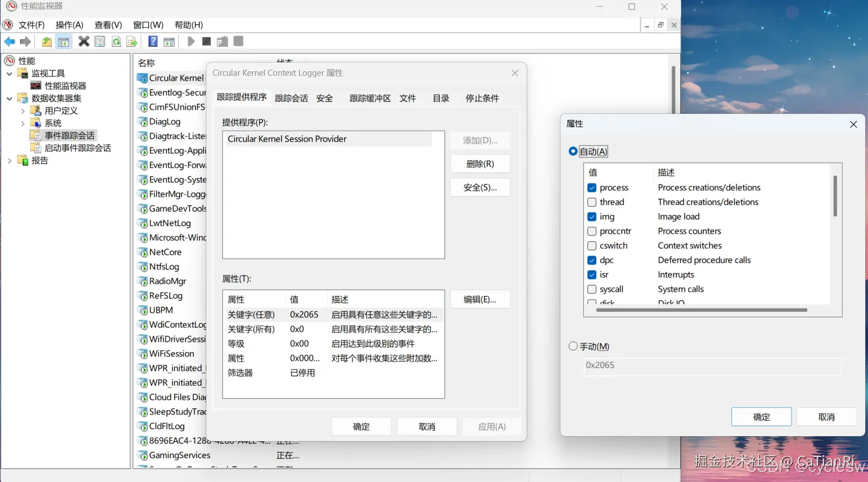Click the 删除(R) button
This screenshot has height=482, width=868.
pos(480,164)
